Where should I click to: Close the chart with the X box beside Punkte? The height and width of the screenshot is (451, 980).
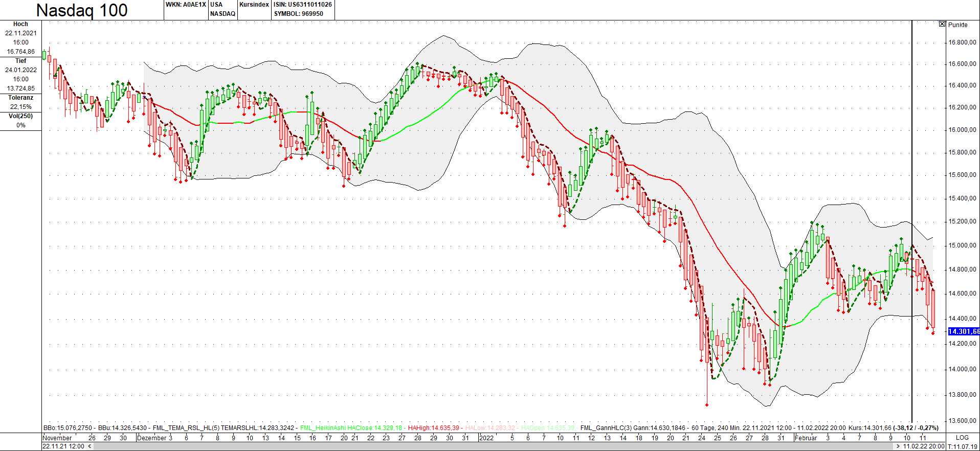tap(942, 24)
